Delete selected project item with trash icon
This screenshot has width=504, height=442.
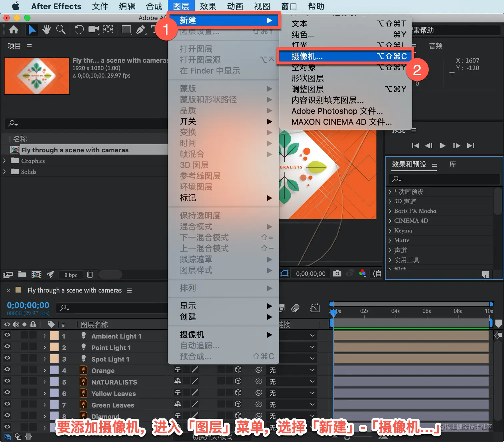90,274
